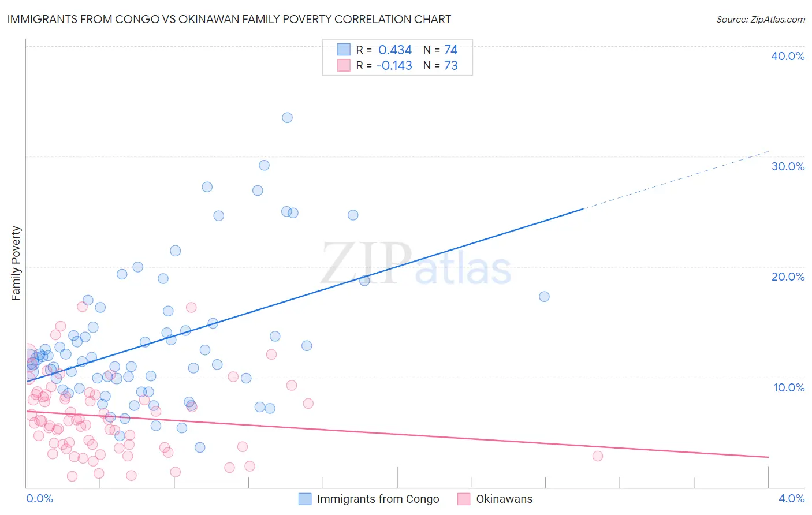Image resolution: width=812 pixels, height=515 pixels.
Task: Click the chart title text
Action: tap(229, 19)
